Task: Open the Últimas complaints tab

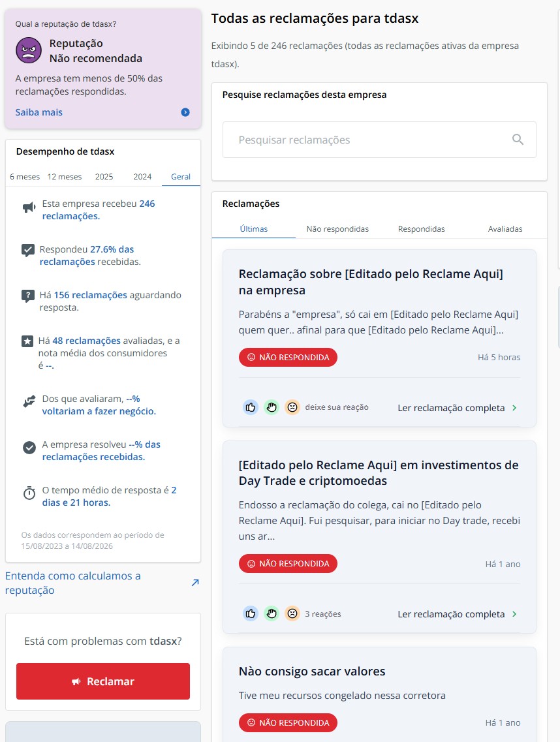Action: tap(254, 229)
